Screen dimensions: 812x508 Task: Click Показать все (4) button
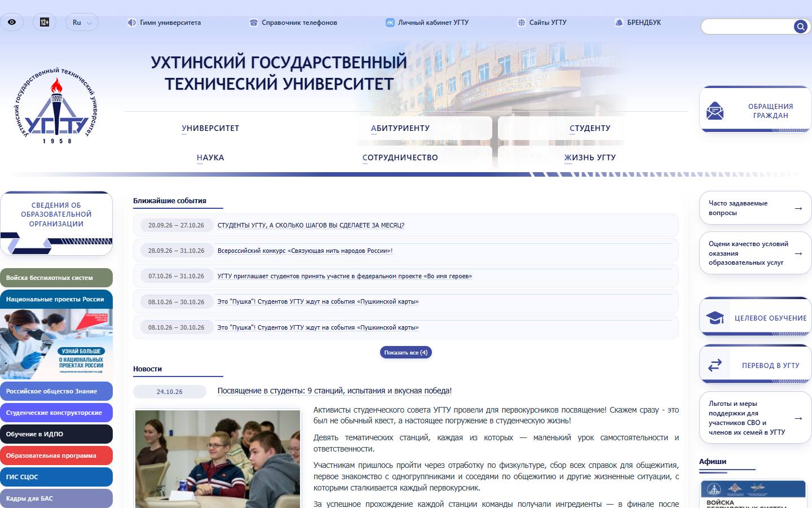(406, 352)
